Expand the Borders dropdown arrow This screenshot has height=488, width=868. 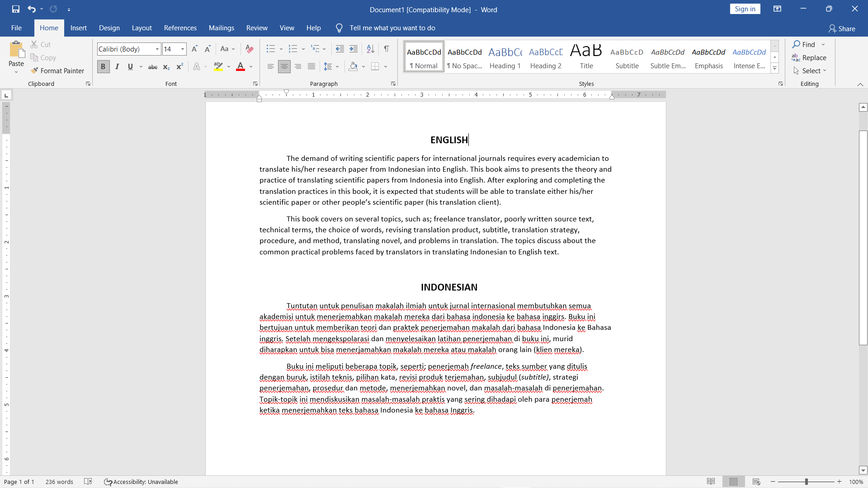[386, 66]
